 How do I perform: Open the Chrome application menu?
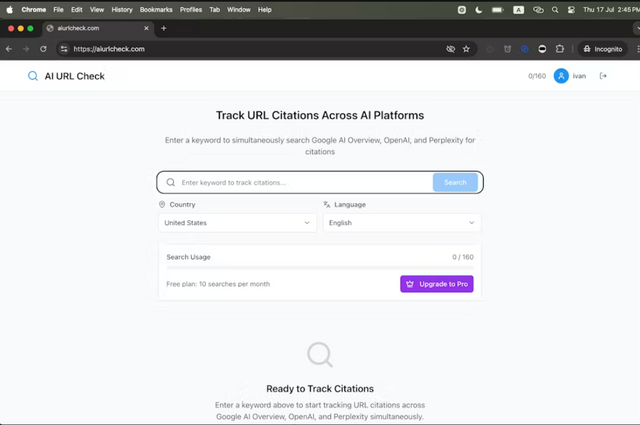point(33,9)
